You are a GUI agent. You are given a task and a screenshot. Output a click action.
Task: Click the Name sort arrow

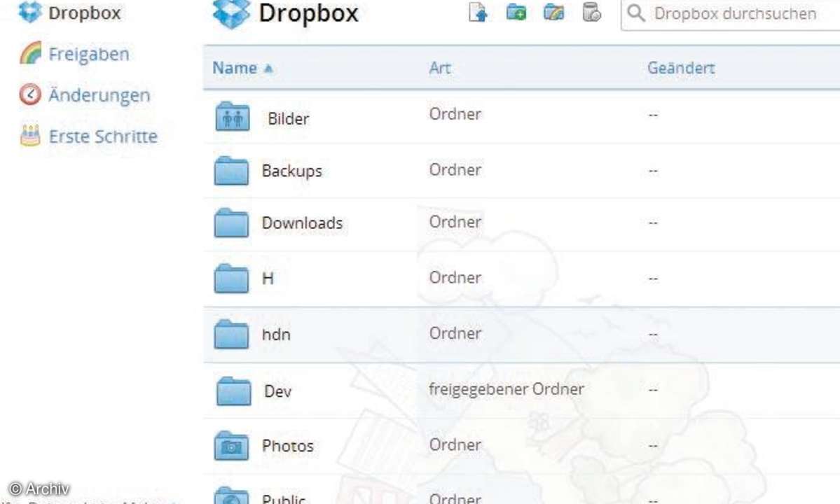[x=268, y=69]
